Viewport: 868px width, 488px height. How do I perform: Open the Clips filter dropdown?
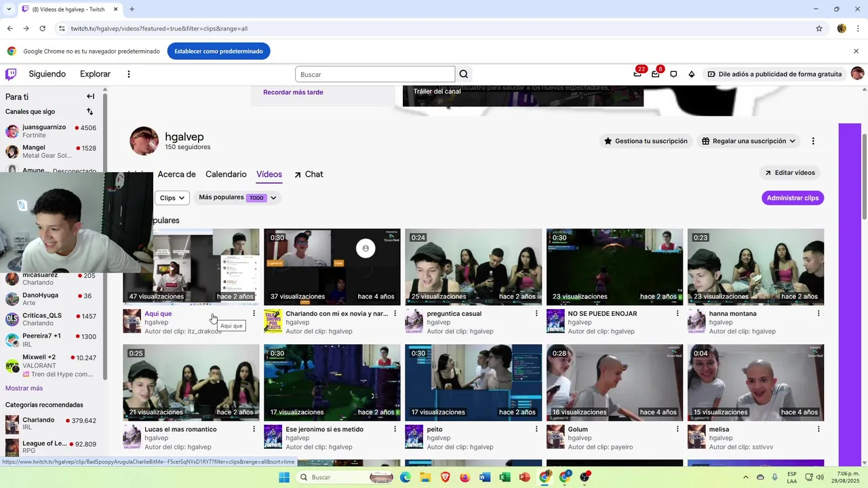pyautogui.click(x=172, y=198)
